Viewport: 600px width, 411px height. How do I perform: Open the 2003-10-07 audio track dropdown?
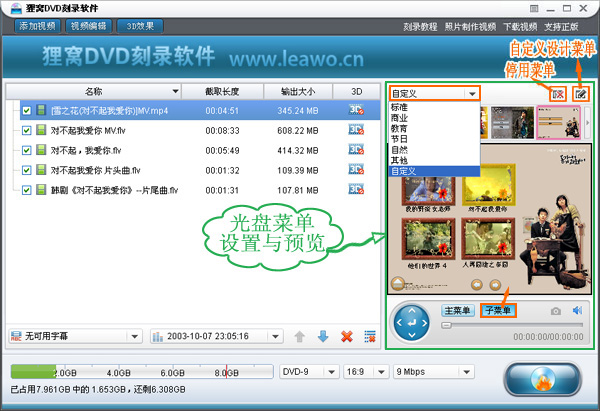click(x=275, y=336)
